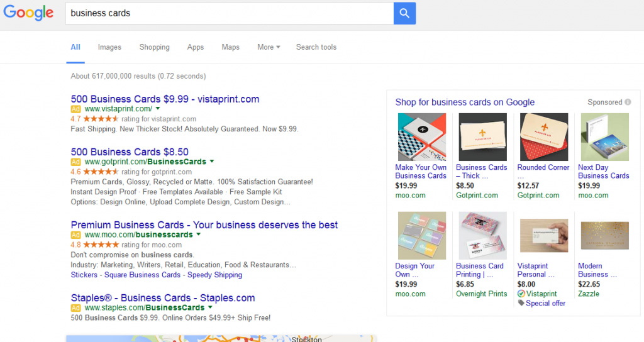The height and width of the screenshot is (342, 644).
Task: Switch to the Images tab
Action: pyautogui.click(x=109, y=47)
